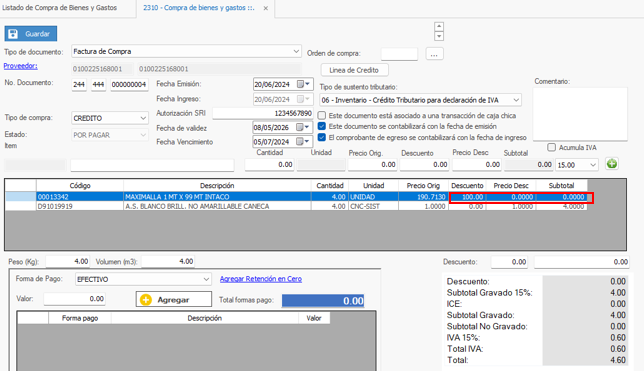Screen dimensions: 644x371
Task: Close the 2310 Compra de bienes tab
Action: click(x=266, y=8)
